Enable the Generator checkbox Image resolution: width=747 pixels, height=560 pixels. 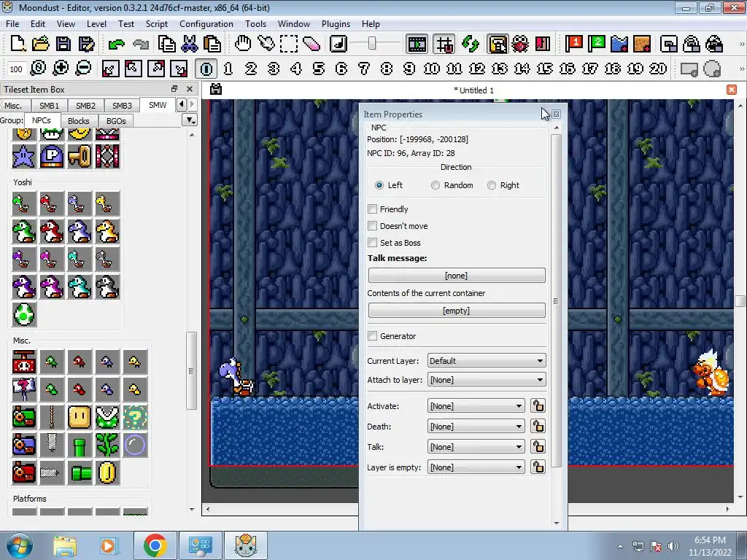pyautogui.click(x=373, y=335)
